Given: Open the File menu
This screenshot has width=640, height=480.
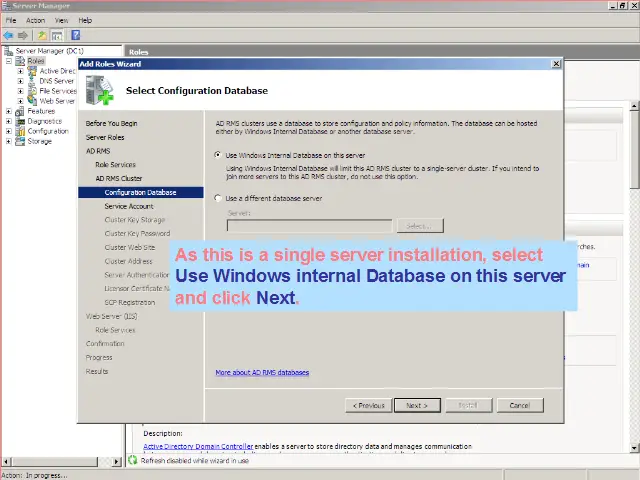Looking at the screenshot, I should [x=11, y=20].
